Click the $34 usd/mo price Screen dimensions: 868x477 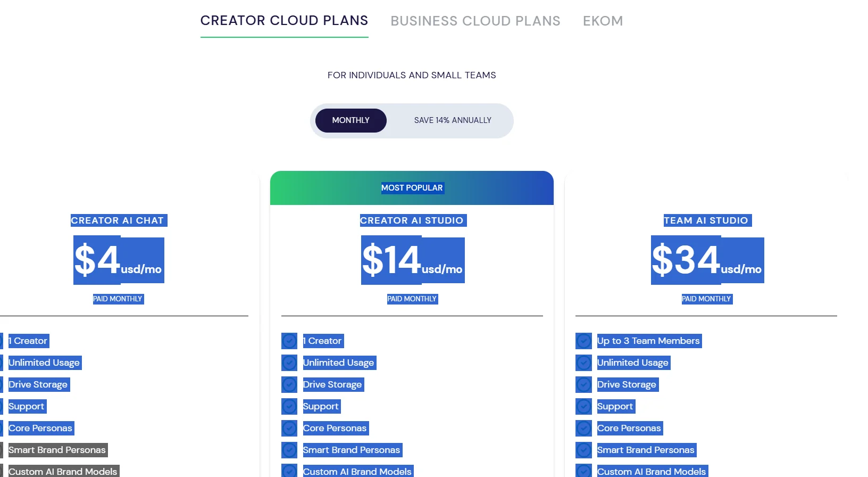tap(707, 260)
